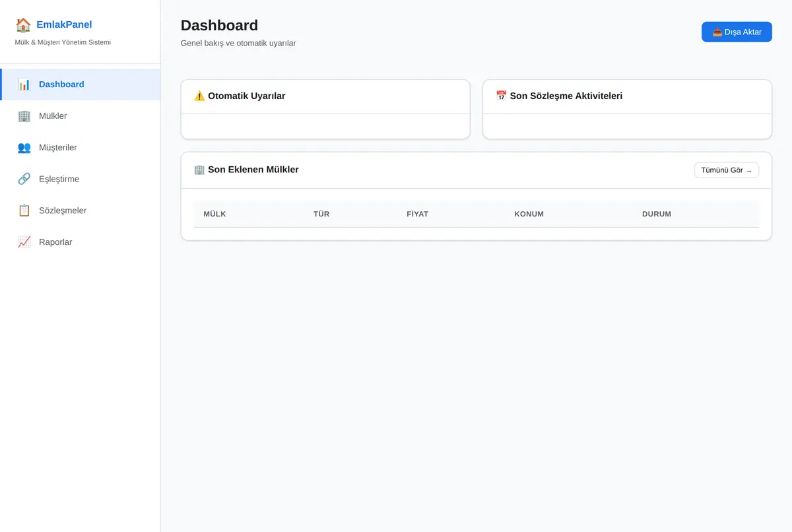Image resolution: width=792 pixels, height=532 pixels.
Task: Click the warning icon beside Otomatik Uyarılar
Action: pyautogui.click(x=199, y=96)
